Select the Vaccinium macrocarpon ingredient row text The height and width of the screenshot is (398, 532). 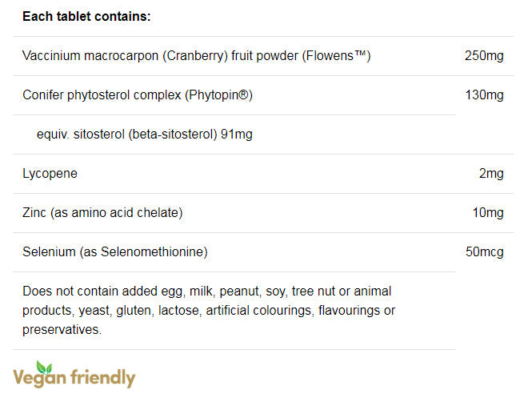[x=197, y=56]
